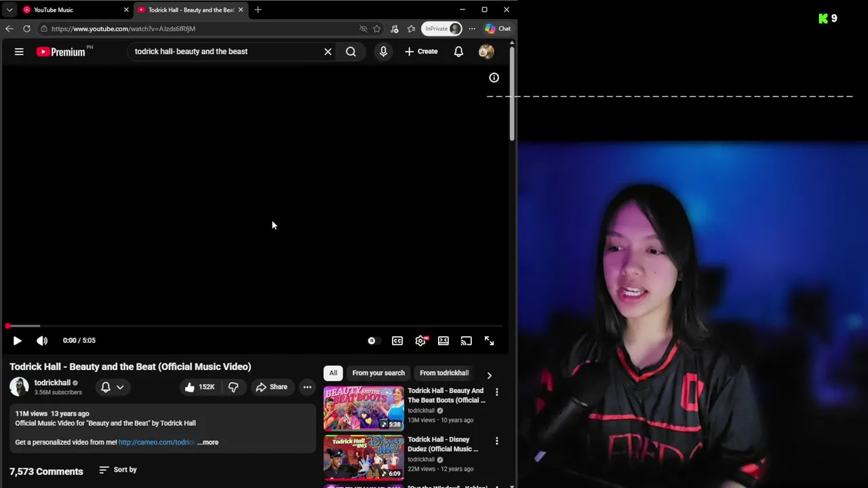The image size is (868, 488).
Task: Go back to previous page
Action: [9, 28]
